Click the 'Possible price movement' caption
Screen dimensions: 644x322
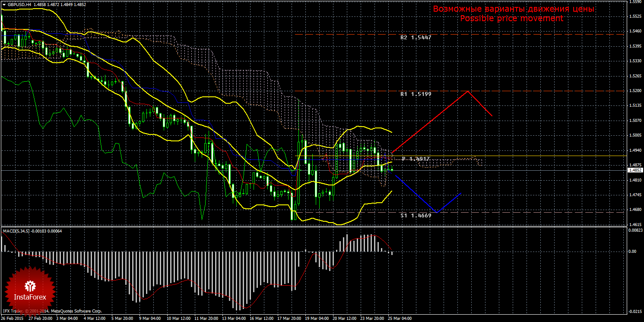[512, 19]
